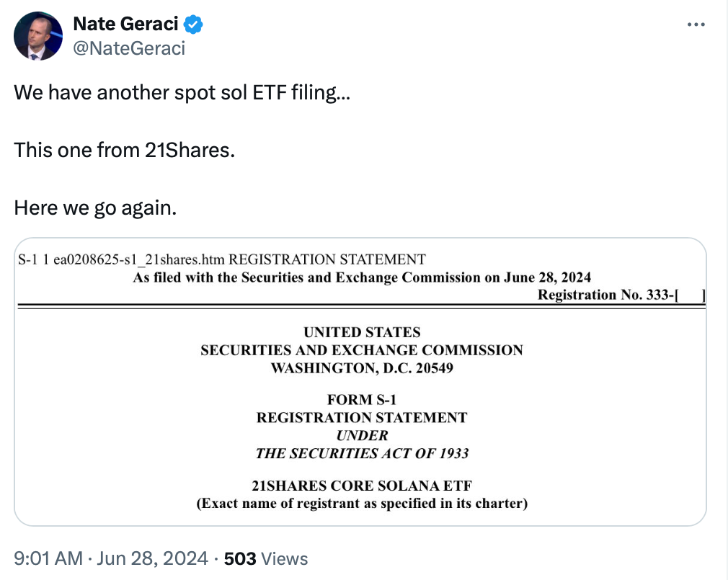Click the "Exact name of registrant" caption
This screenshot has height=580, width=728.
[362, 504]
